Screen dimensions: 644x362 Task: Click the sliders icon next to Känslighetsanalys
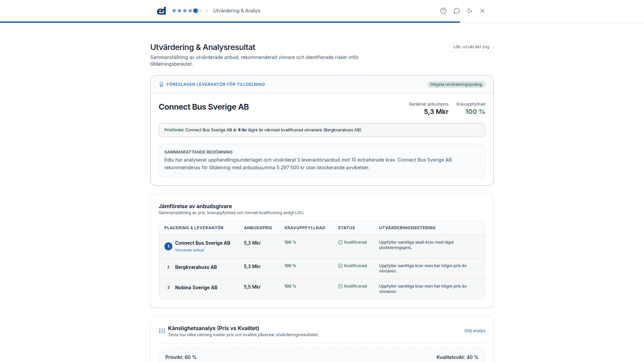point(162,331)
